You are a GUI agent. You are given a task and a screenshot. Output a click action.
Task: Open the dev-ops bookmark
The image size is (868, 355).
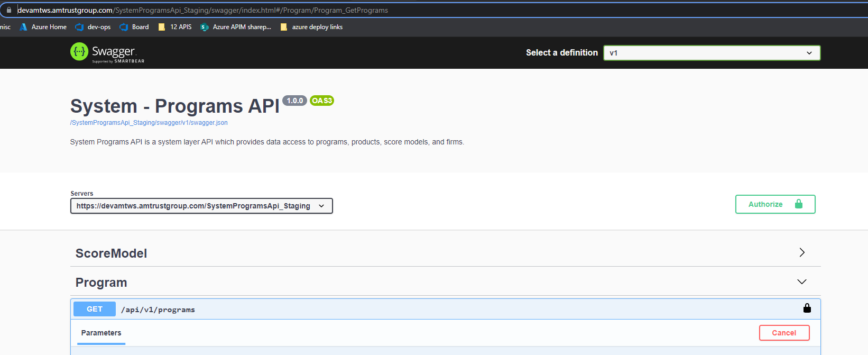tap(93, 27)
